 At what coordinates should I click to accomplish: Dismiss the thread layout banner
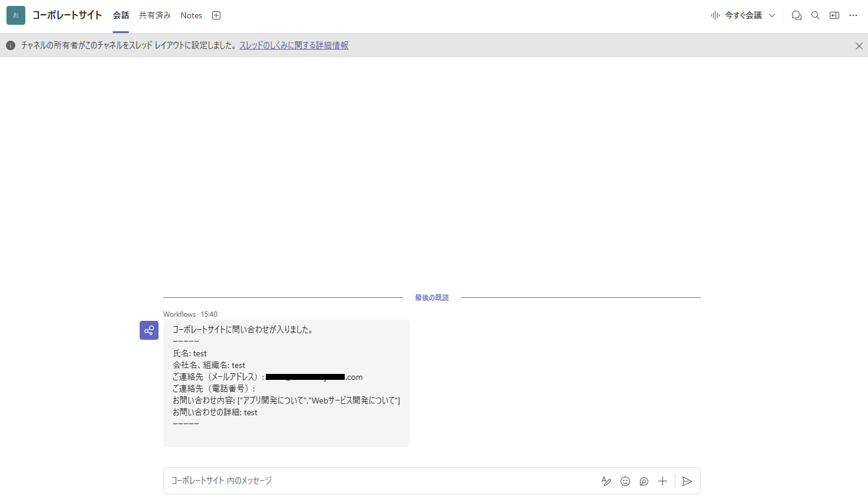point(859,45)
